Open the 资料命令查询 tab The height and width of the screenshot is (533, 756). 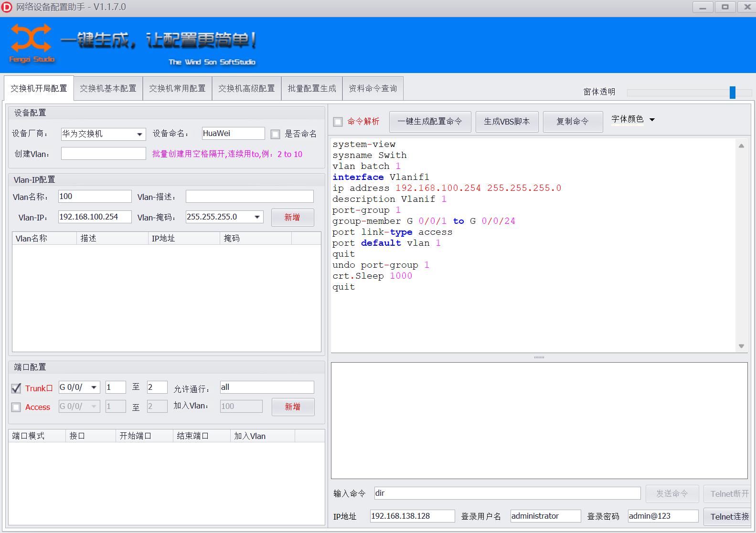click(373, 88)
